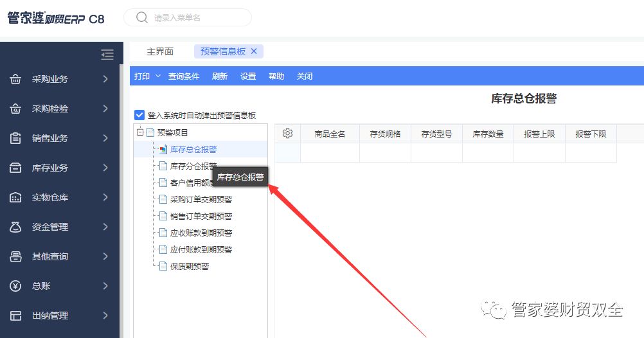Click the 采购检验 sidebar icon

click(x=16, y=109)
